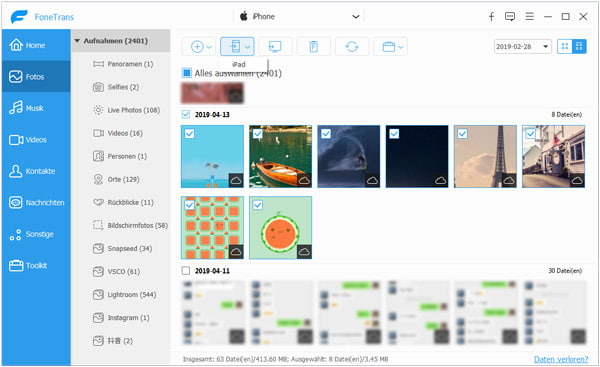Screen dimensions: 600x367
Task: Click the delete trash icon in toolbar
Action: tap(313, 47)
